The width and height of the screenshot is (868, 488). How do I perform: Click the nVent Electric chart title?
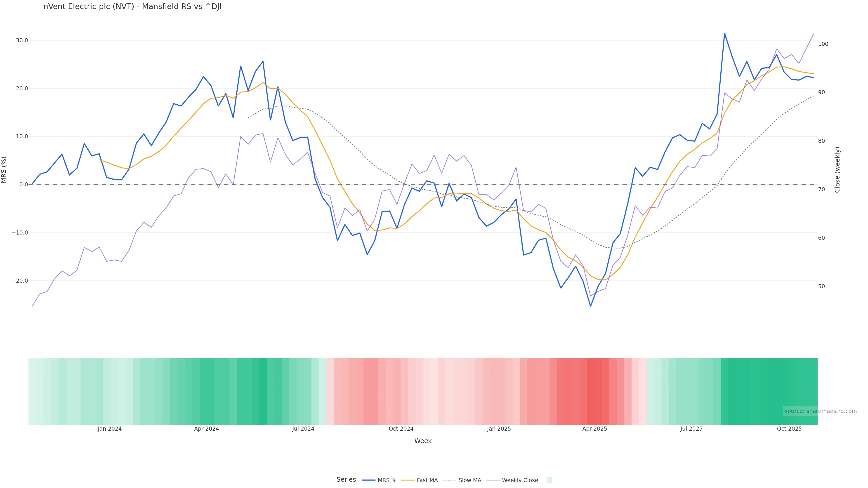point(132,7)
